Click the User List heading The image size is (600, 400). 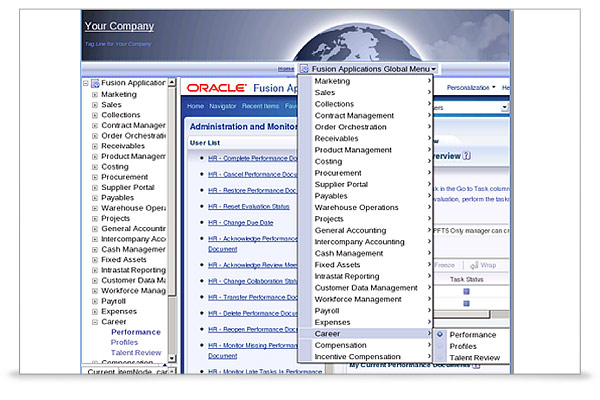(205, 143)
